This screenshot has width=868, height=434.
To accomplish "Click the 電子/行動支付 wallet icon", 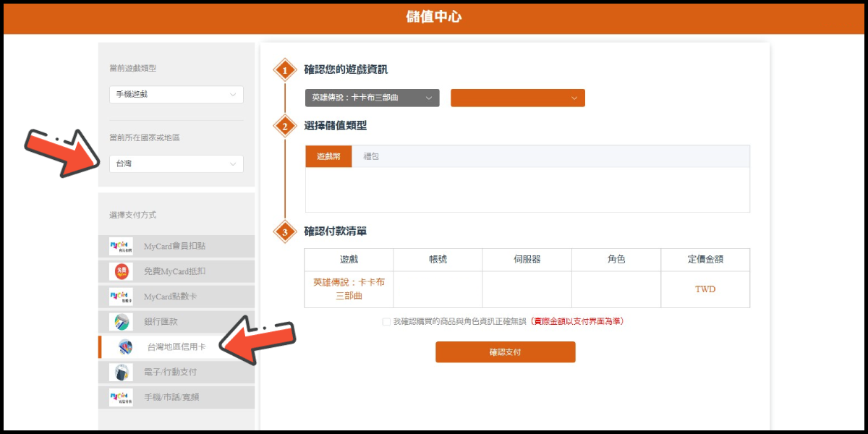I will (x=121, y=372).
